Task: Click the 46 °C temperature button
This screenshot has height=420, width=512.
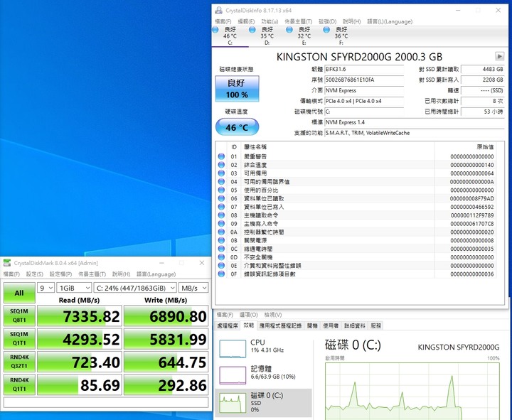Action: [237, 127]
